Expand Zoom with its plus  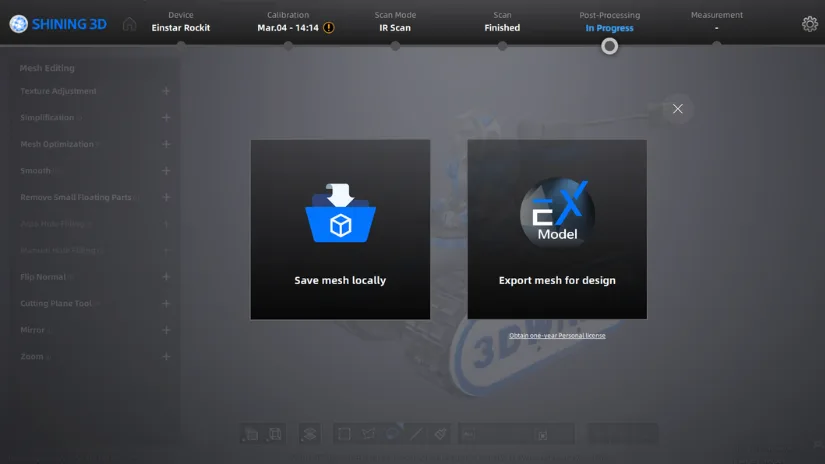[166, 357]
